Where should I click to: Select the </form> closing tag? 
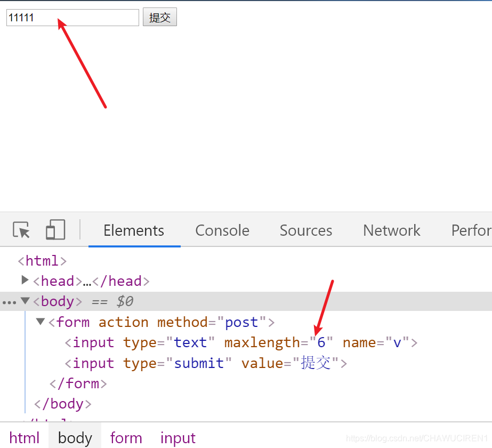tap(78, 383)
